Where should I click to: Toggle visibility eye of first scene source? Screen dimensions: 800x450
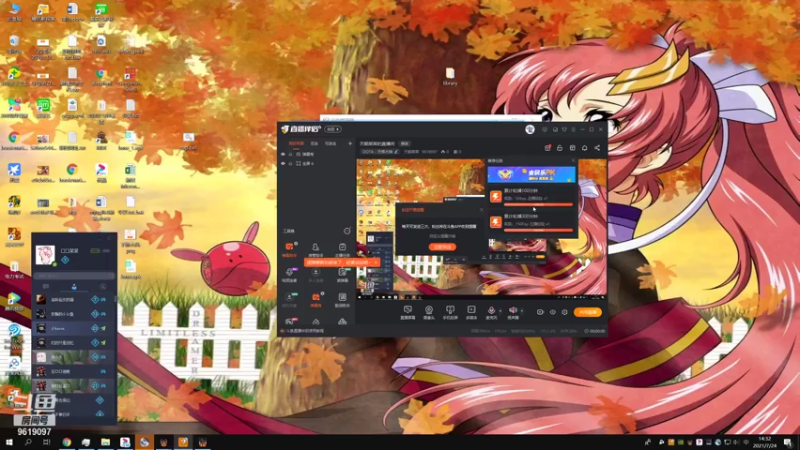coord(283,154)
